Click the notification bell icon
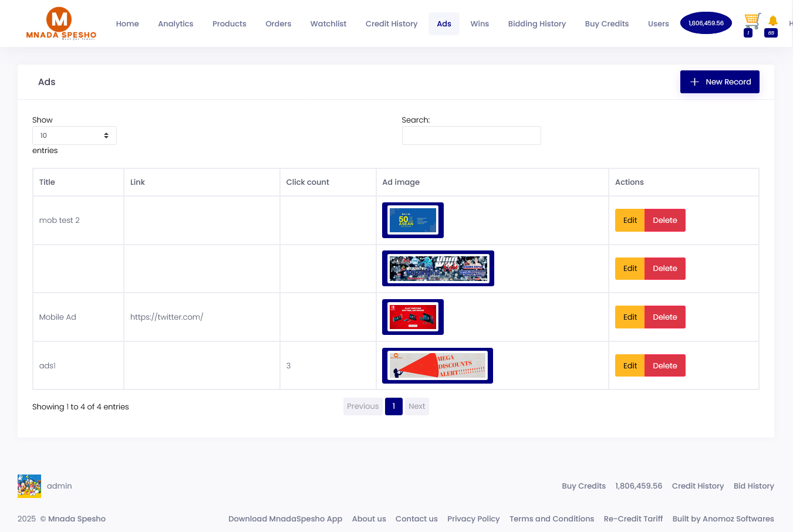The height and width of the screenshot is (532, 793). [x=772, y=21]
